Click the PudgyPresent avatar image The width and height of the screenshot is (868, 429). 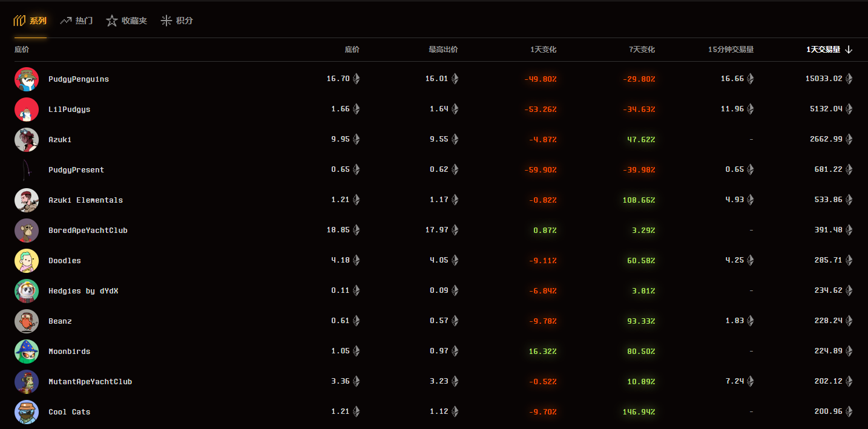click(x=27, y=170)
